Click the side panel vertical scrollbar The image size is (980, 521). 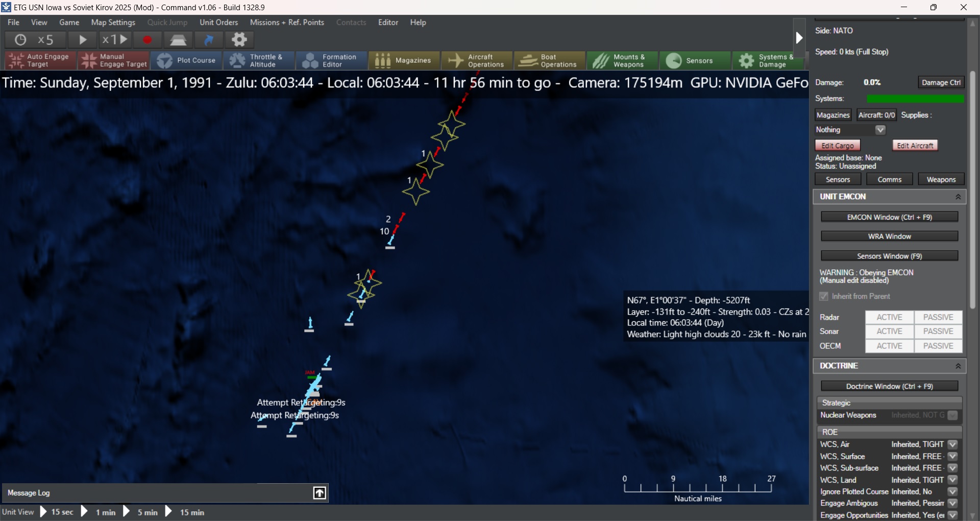[973, 189]
